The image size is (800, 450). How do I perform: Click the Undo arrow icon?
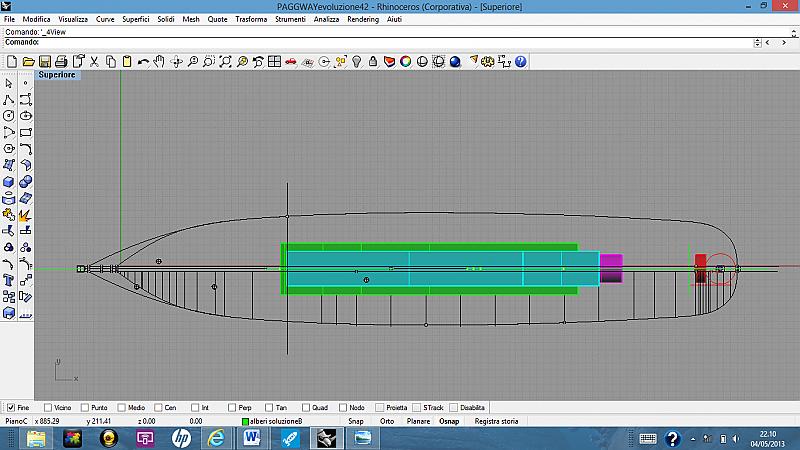[143, 62]
